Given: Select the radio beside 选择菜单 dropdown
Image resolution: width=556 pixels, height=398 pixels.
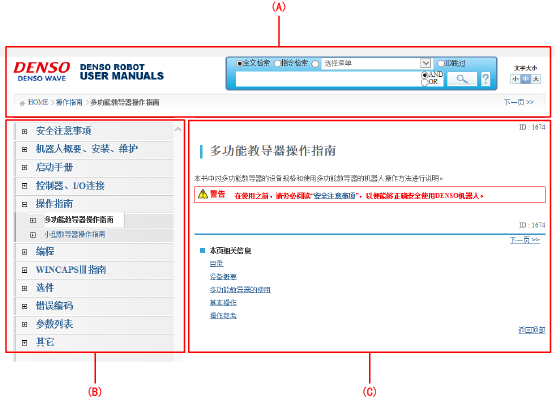Looking at the screenshot, I should pyautogui.click(x=315, y=64).
